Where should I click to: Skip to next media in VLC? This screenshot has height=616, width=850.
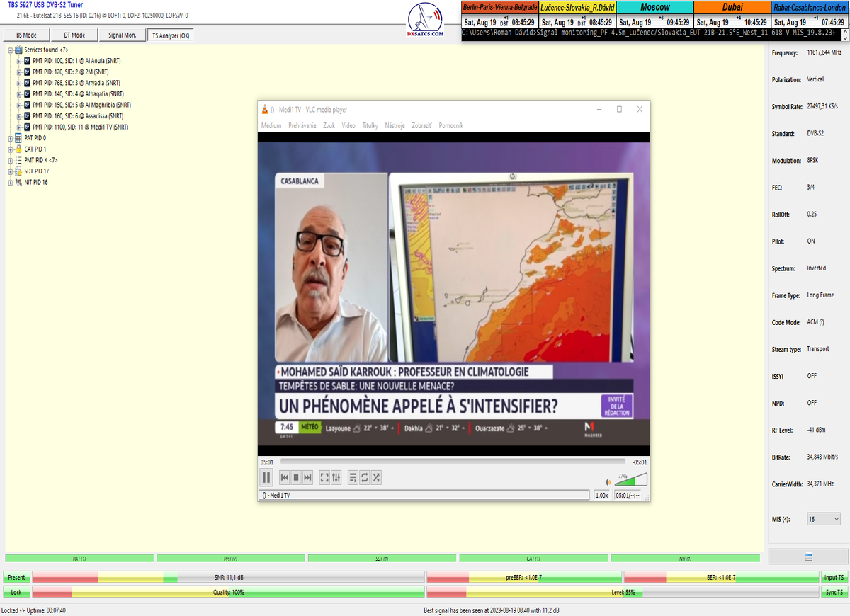[308, 478]
